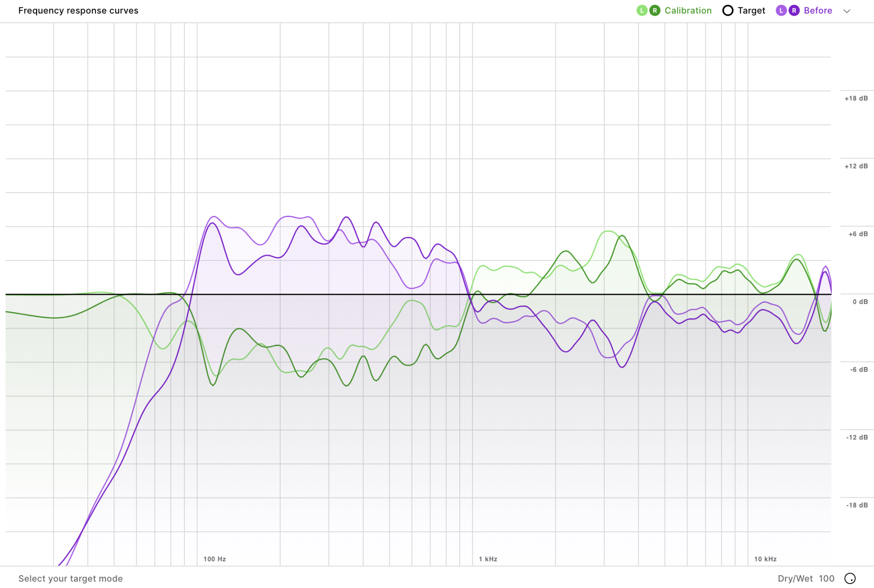Toggle the left channel Calibration curve
The width and height of the screenshot is (874, 588).
coord(642,10)
